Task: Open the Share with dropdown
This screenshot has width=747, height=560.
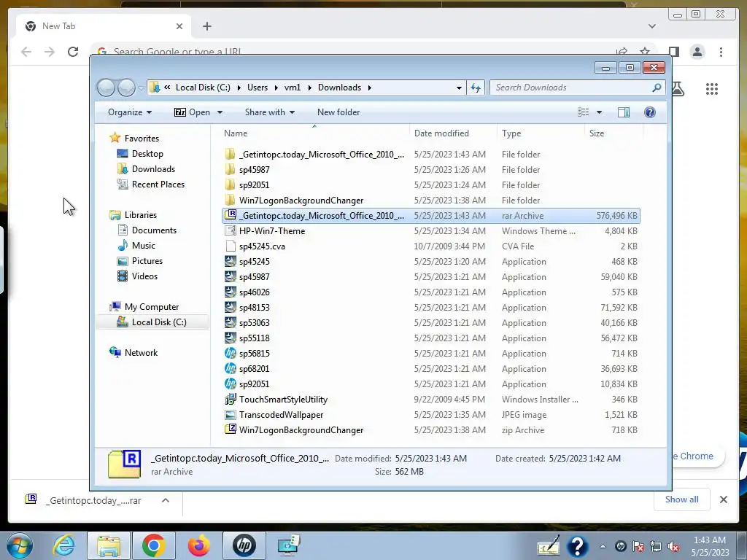Action: pyautogui.click(x=270, y=112)
